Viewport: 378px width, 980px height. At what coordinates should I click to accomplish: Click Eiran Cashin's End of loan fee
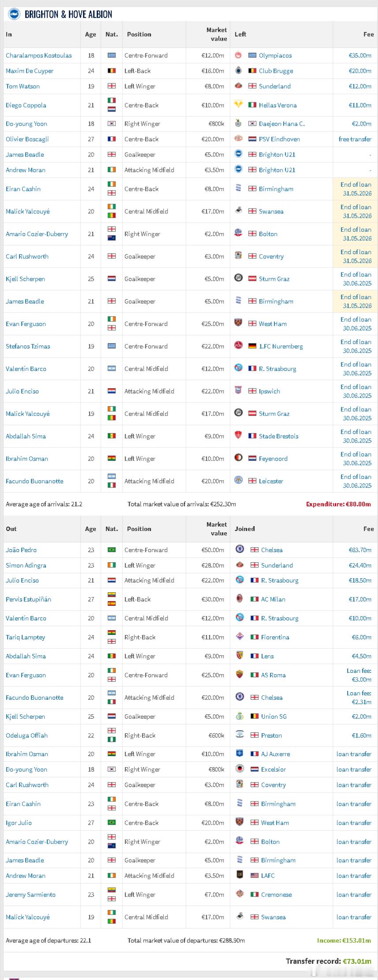pos(356,189)
